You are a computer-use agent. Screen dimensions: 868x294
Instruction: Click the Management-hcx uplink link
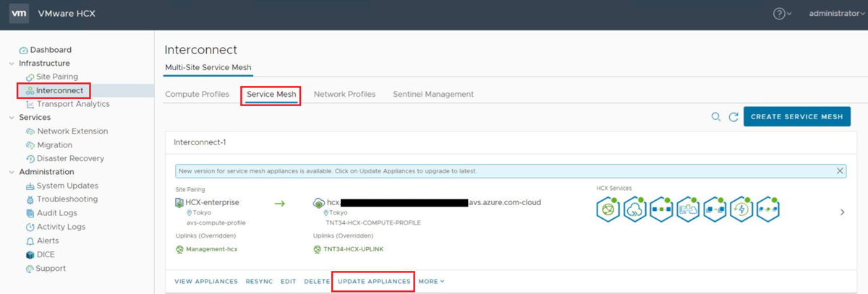211,249
